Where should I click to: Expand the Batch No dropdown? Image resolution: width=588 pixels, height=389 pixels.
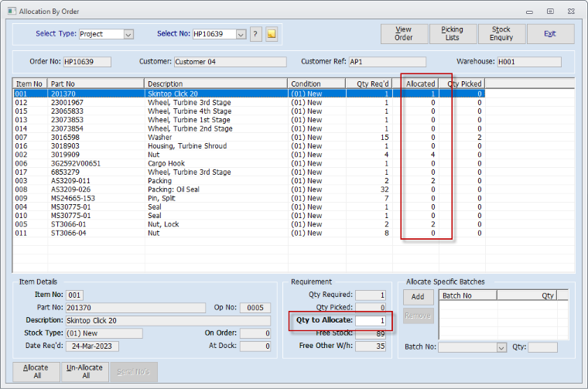[x=501, y=347]
